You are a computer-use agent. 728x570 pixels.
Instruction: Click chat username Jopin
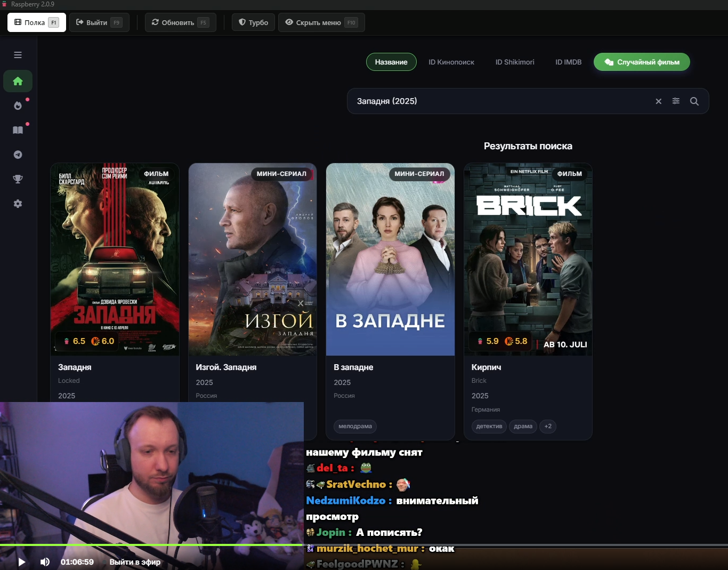[x=331, y=532]
